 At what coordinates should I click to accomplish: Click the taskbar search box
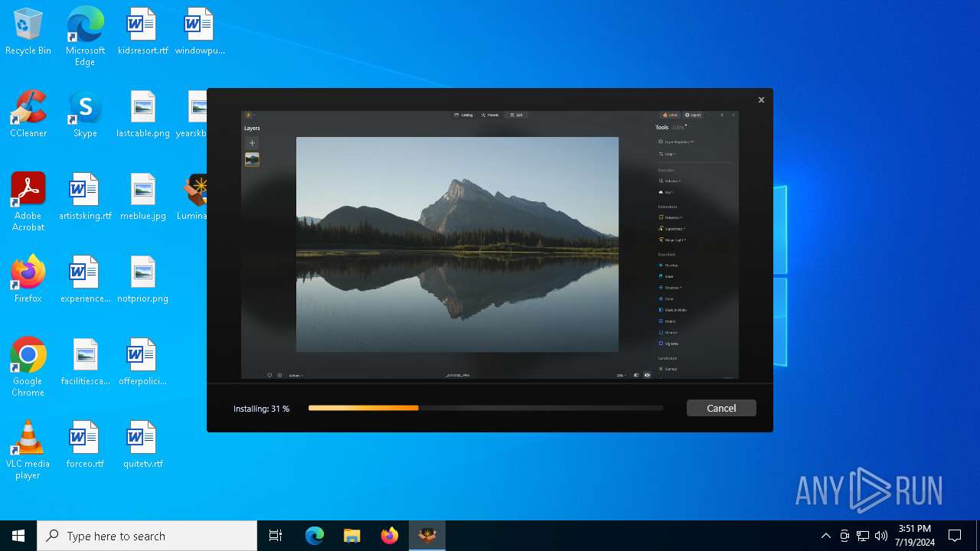147,536
